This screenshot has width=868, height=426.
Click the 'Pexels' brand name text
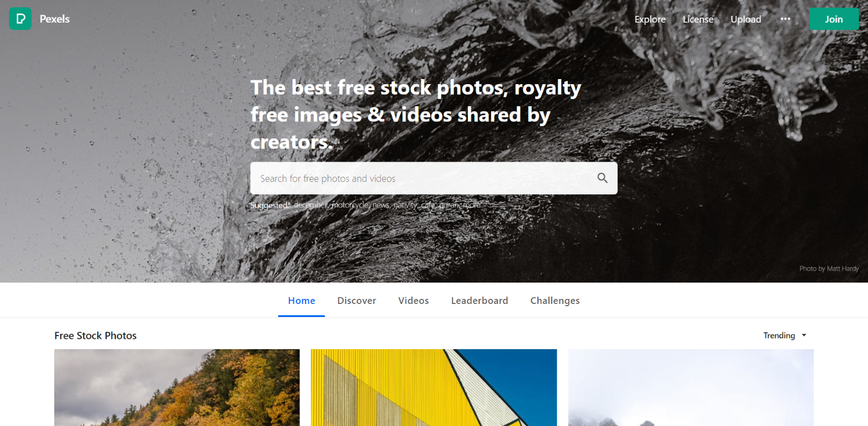(55, 19)
